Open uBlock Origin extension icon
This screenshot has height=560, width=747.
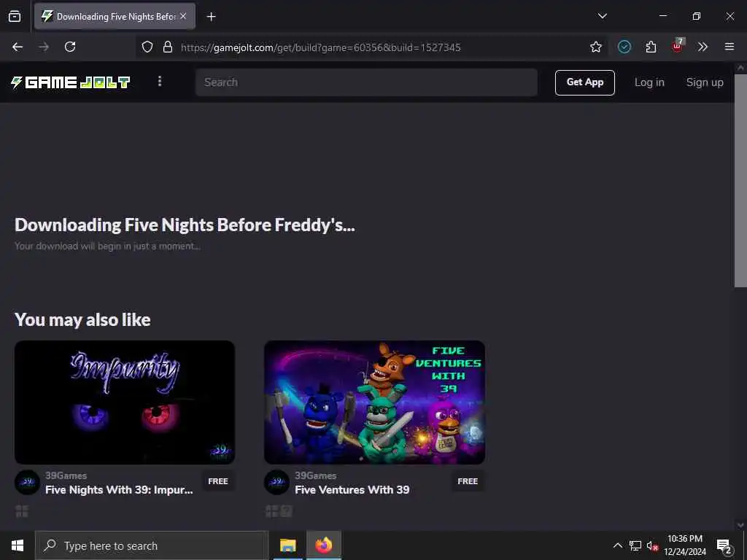(x=678, y=46)
